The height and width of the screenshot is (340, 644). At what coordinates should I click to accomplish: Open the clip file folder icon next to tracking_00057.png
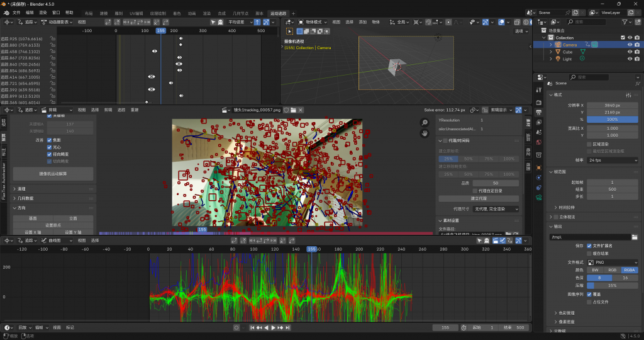292,110
